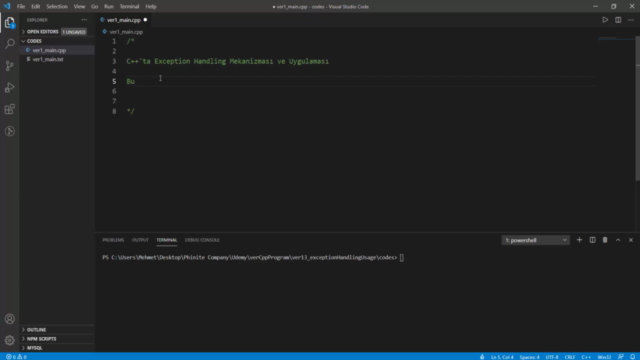Close the terminal panel
This screenshot has width=640, height=360.
point(631,240)
